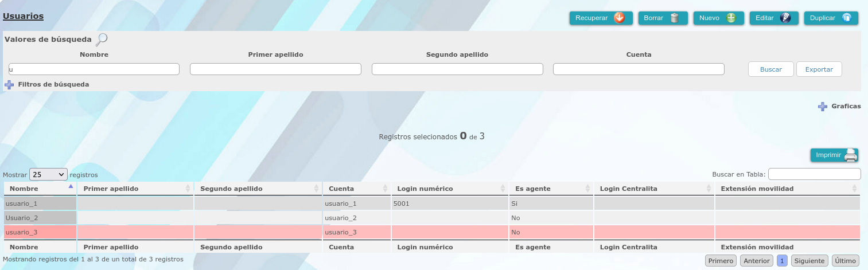Screen dimensions: 868x270
Task: Click the magnifying glass next to Valores de búsqueda
Action: click(102, 40)
